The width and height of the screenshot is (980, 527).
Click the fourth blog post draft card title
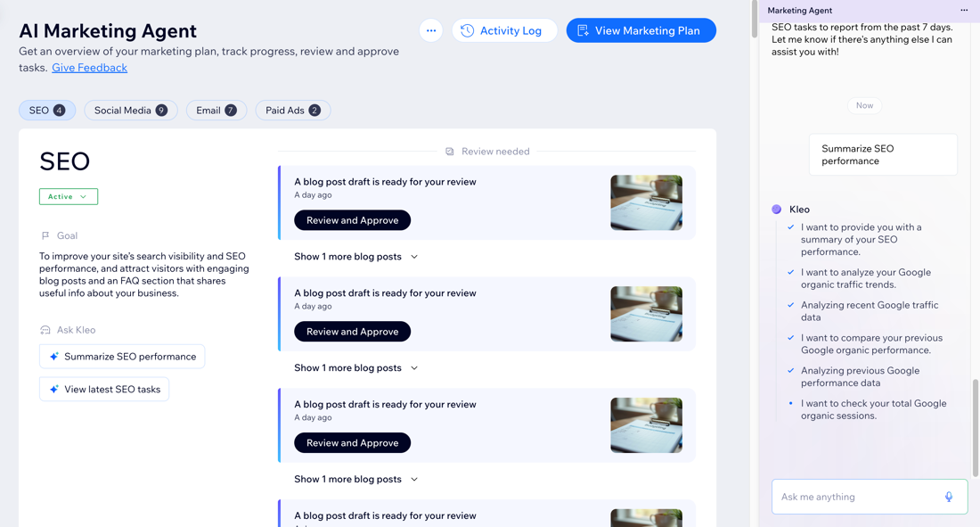click(385, 515)
